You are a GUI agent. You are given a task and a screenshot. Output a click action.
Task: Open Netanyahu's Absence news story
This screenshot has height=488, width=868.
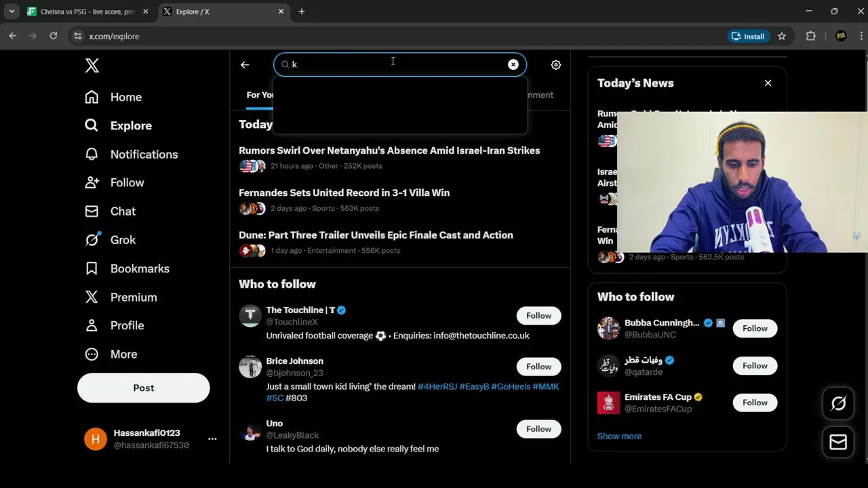389,150
